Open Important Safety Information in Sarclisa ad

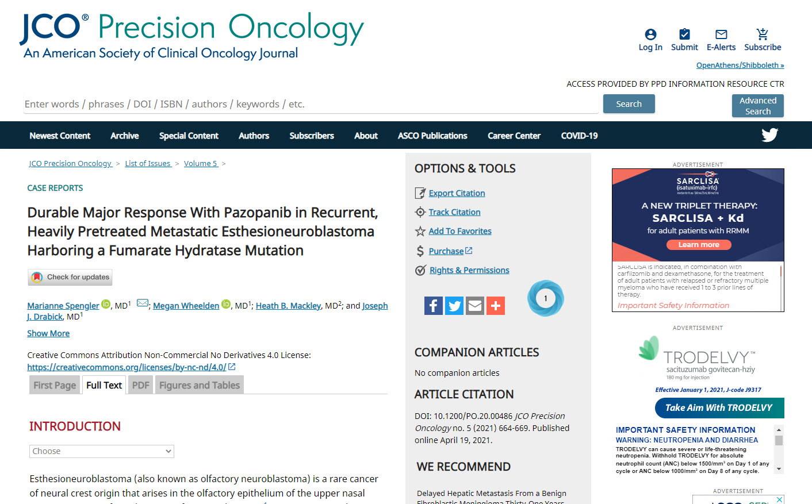(673, 306)
